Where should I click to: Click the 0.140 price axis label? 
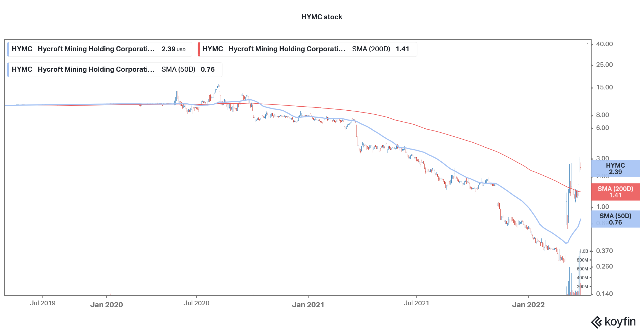pyautogui.click(x=604, y=294)
